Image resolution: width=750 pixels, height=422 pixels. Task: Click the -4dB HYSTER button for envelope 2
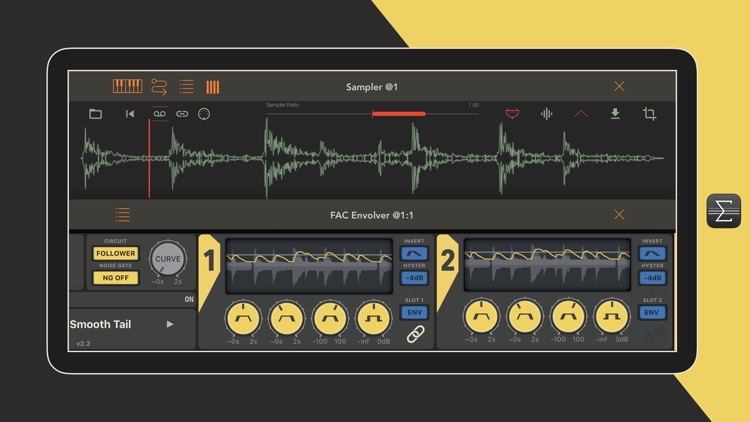652,278
